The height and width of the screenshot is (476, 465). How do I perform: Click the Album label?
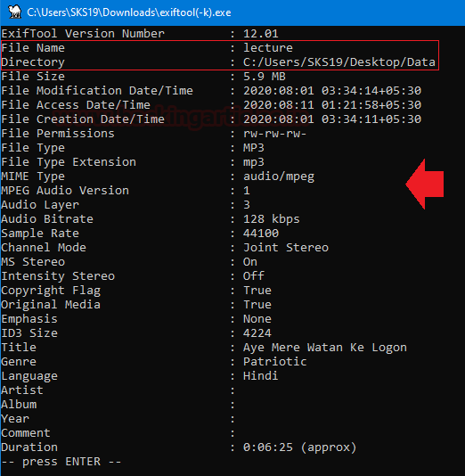(x=19, y=405)
